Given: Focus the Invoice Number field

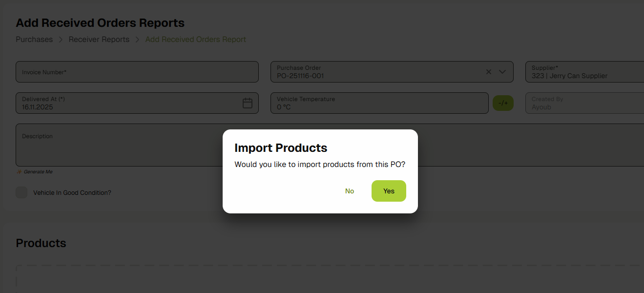Looking at the screenshot, I should [137, 72].
